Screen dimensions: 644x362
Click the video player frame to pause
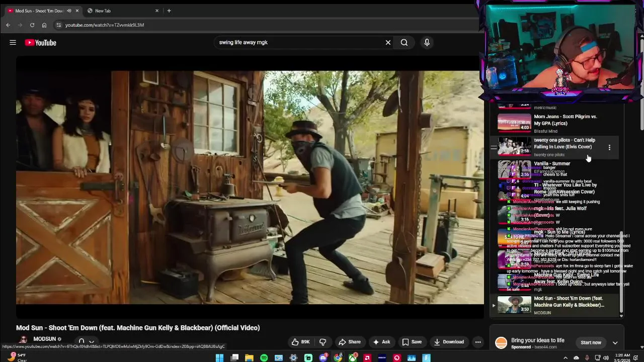tap(250, 188)
